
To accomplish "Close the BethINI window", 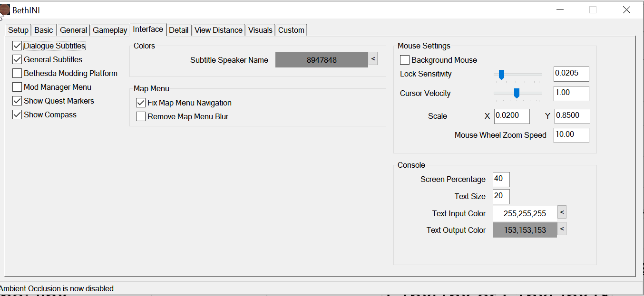I will pyautogui.click(x=626, y=10).
